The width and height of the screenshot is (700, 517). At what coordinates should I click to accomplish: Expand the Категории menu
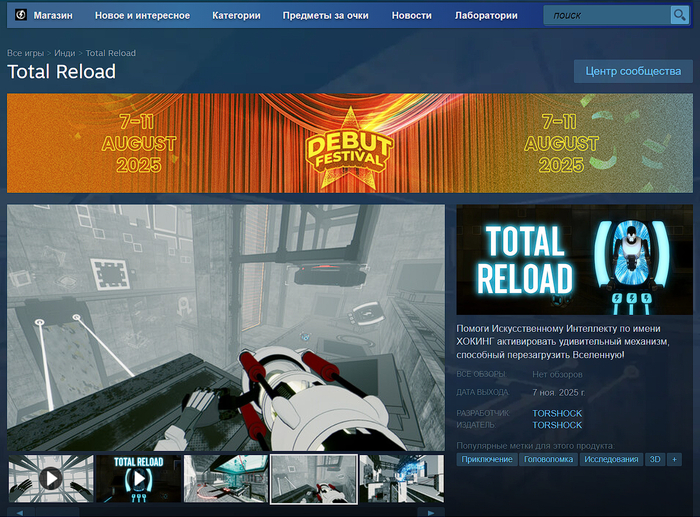pyautogui.click(x=236, y=16)
